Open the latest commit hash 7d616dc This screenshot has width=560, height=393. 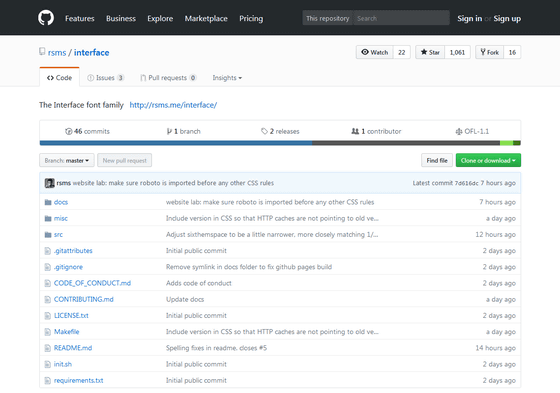(x=466, y=183)
